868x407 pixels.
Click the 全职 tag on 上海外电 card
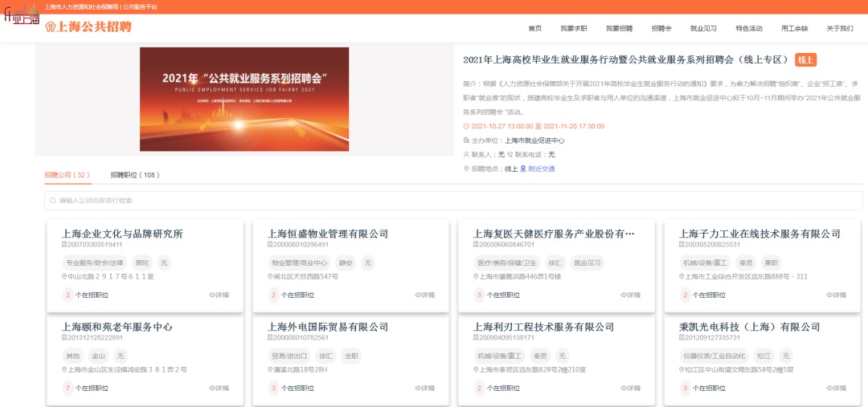[350, 356]
